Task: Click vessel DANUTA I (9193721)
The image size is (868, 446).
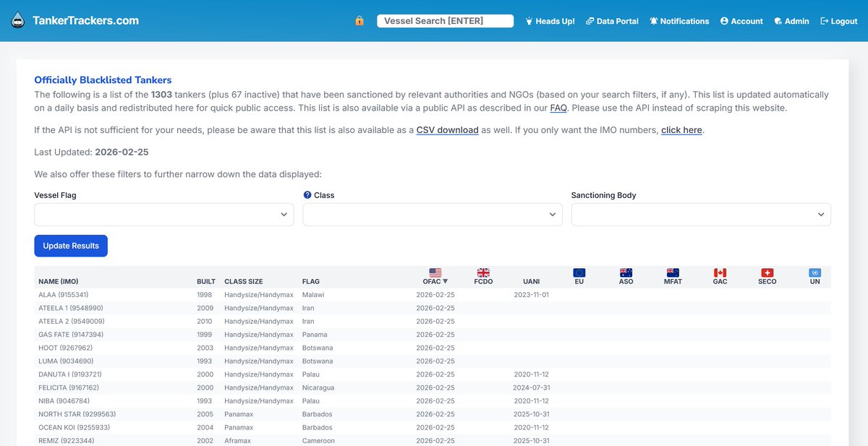Action: pyautogui.click(x=70, y=374)
